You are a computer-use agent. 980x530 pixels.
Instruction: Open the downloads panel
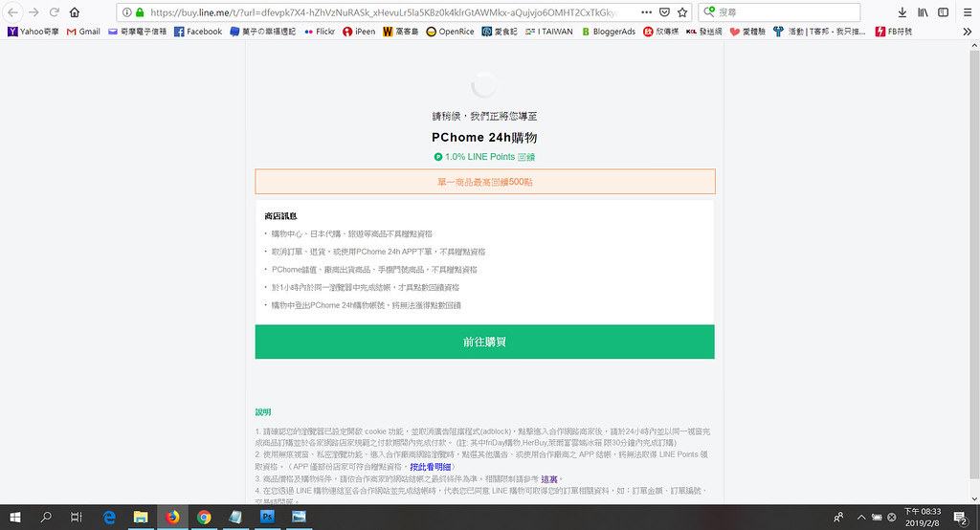coord(902,12)
